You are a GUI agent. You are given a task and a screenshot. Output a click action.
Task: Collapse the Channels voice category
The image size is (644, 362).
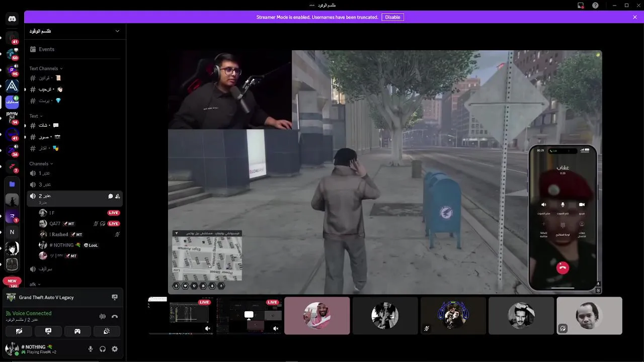[x=41, y=164]
